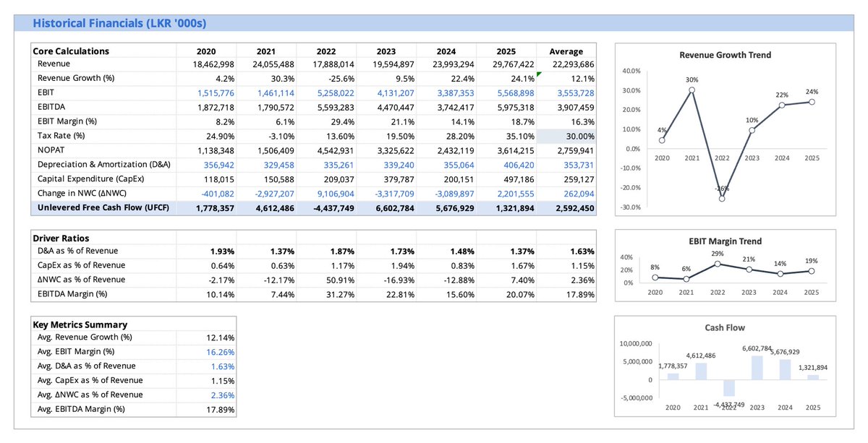This screenshot has width=868, height=443.
Task: Click the Cash Flow chart title
Action: coord(725,327)
